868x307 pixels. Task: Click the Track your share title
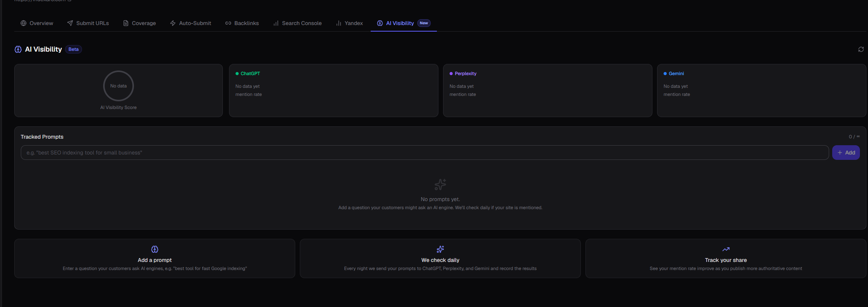(726, 260)
